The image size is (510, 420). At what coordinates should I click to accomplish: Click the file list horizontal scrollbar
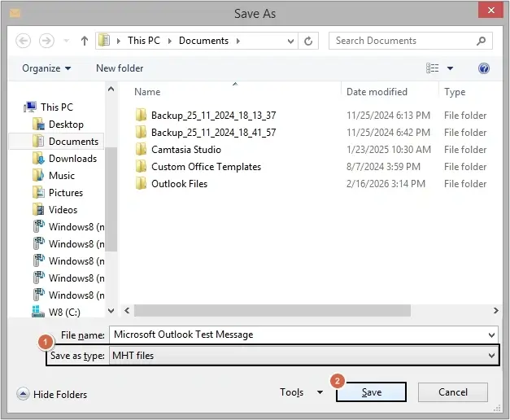pos(272,311)
